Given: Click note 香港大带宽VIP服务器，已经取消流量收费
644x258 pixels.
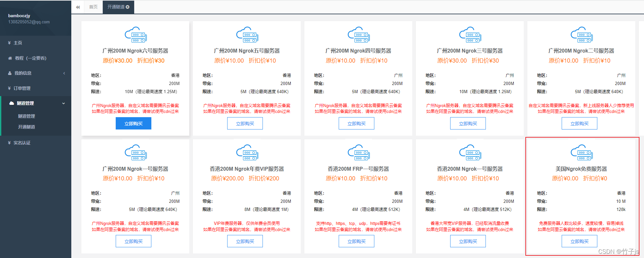Looking at the screenshot, I should pos(470,223).
